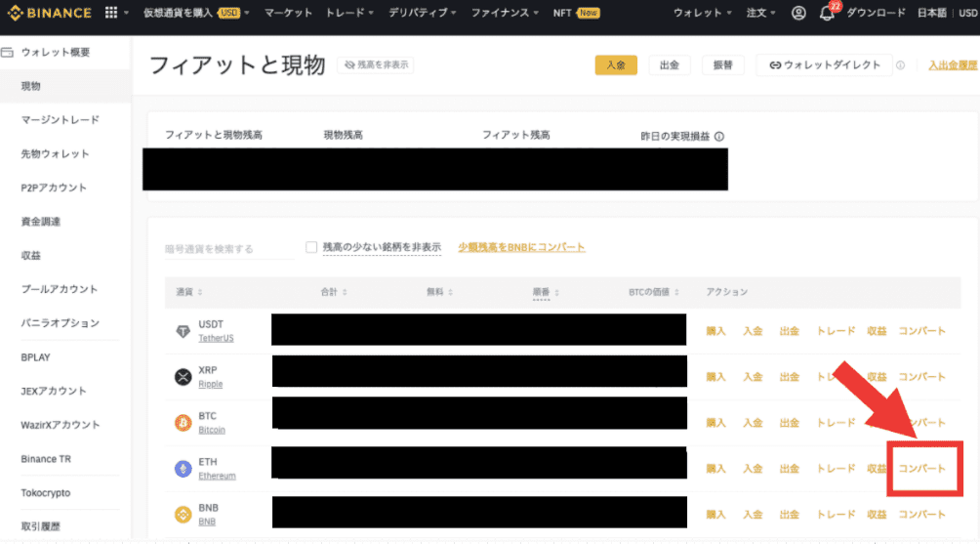The height and width of the screenshot is (544, 980).
Task: Open 入出金履歴 link
Action: point(953,65)
